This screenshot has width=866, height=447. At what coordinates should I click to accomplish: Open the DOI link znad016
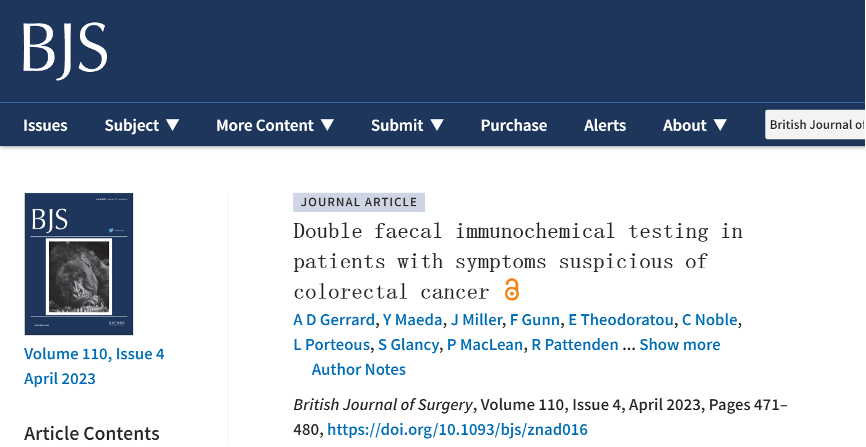[x=457, y=429]
